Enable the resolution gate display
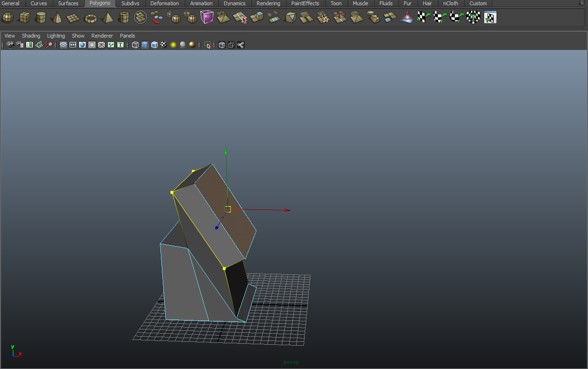This screenshot has height=369, width=588. pos(82,44)
